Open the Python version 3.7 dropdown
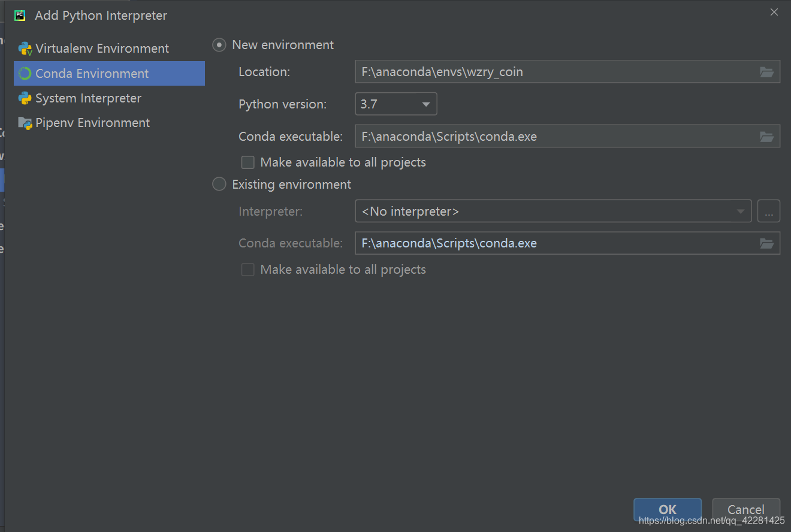The height and width of the screenshot is (532, 791). [396, 104]
